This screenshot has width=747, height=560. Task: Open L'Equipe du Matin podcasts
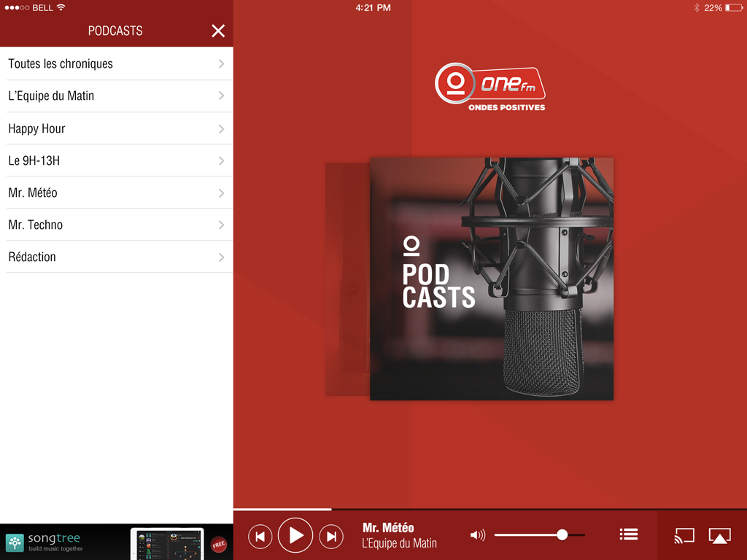[x=117, y=96]
